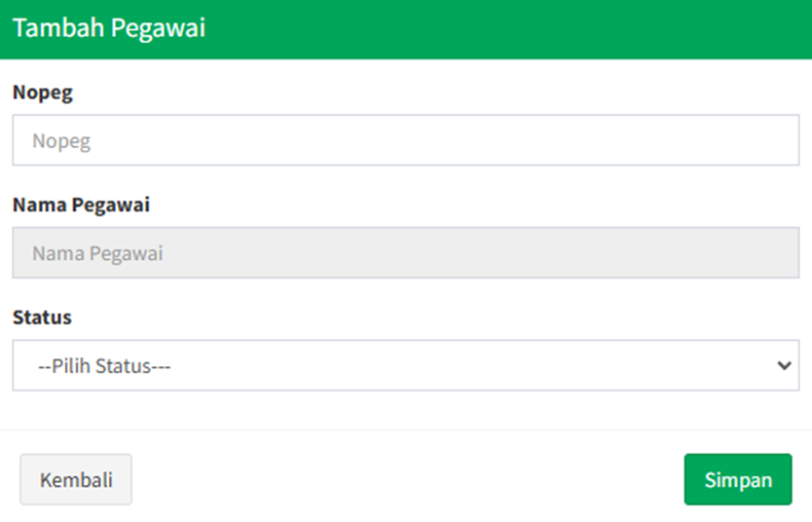Click the "Tambah Pegawai" header title
Image resolution: width=812 pixels, height=522 pixels.
(x=109, y=28)
